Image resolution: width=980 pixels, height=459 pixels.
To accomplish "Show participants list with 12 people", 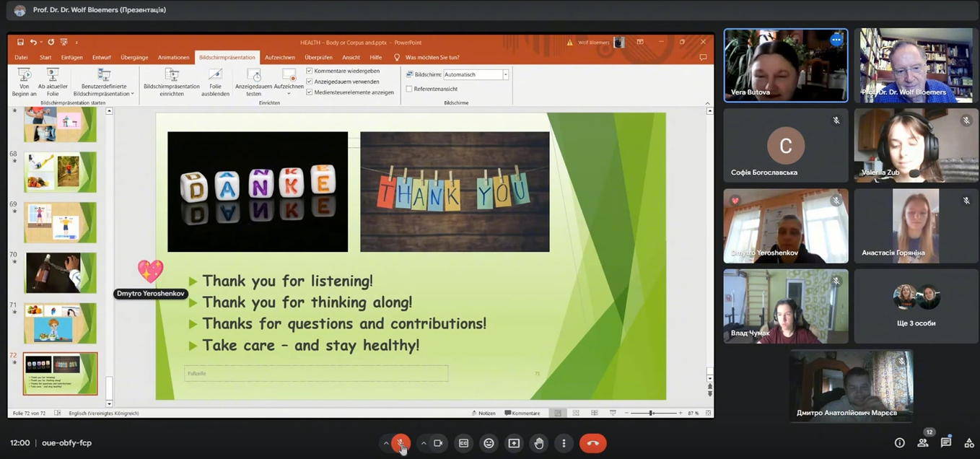I will click(923, 442).
